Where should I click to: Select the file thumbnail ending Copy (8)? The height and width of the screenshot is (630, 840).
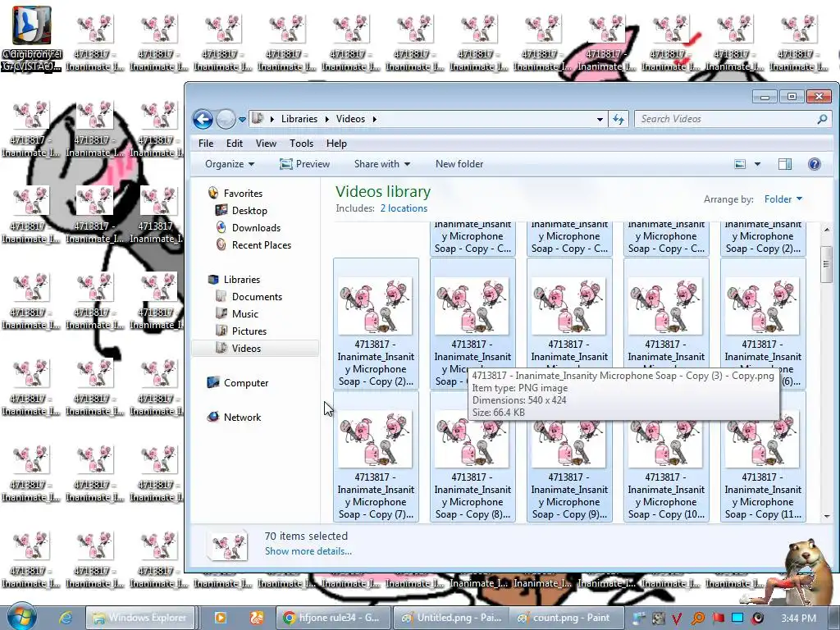[x=472, y=457]
